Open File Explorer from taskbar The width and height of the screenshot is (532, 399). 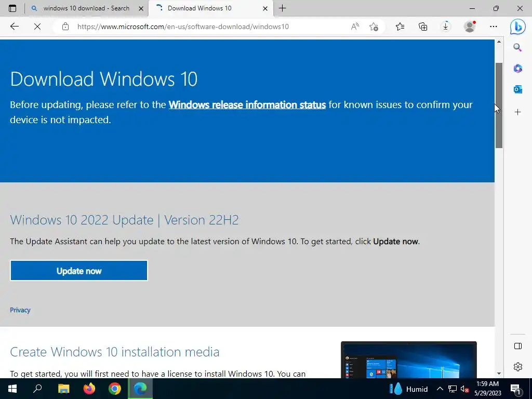(x=63, y=389)
